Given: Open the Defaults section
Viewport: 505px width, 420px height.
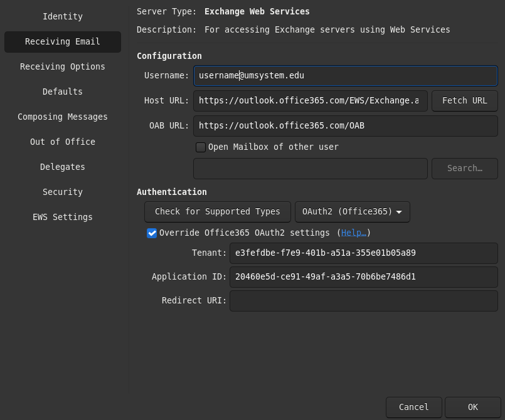Looking at the screenshot, I should [x=63, y=92].
